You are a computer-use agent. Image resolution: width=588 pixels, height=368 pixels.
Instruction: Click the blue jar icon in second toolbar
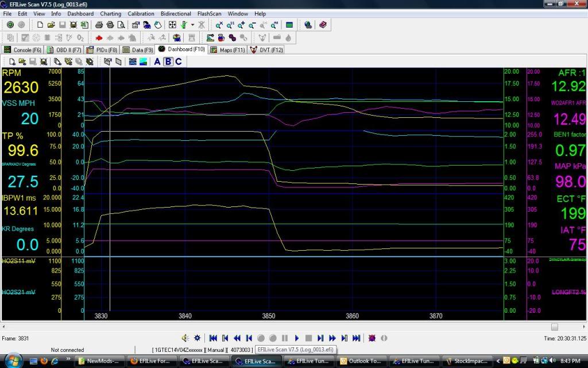221,37
